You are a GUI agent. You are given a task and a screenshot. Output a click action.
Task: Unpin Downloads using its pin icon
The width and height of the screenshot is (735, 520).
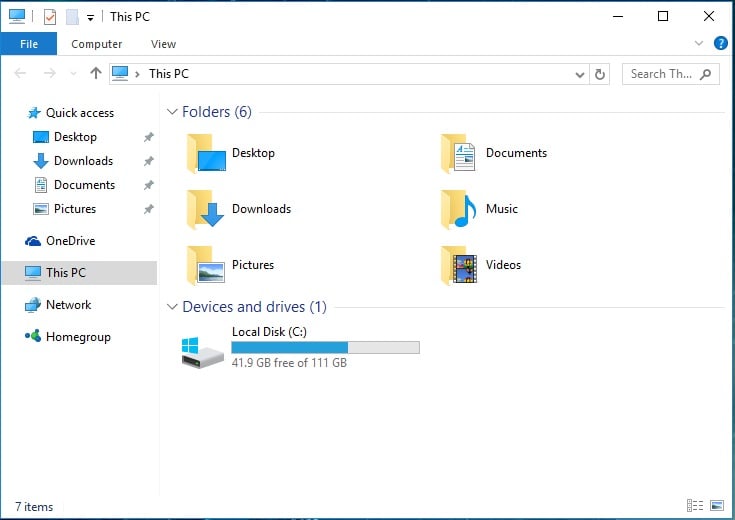click(x=149, y=161)
